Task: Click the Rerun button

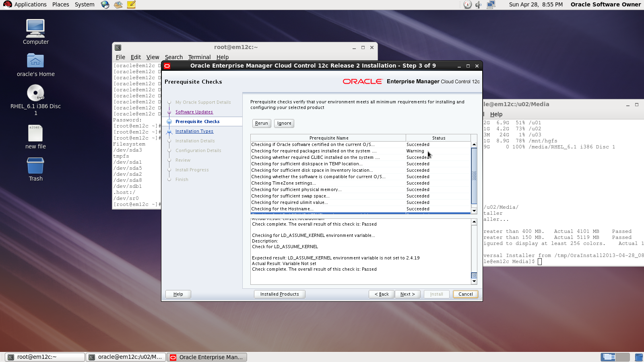Action: 261,123
